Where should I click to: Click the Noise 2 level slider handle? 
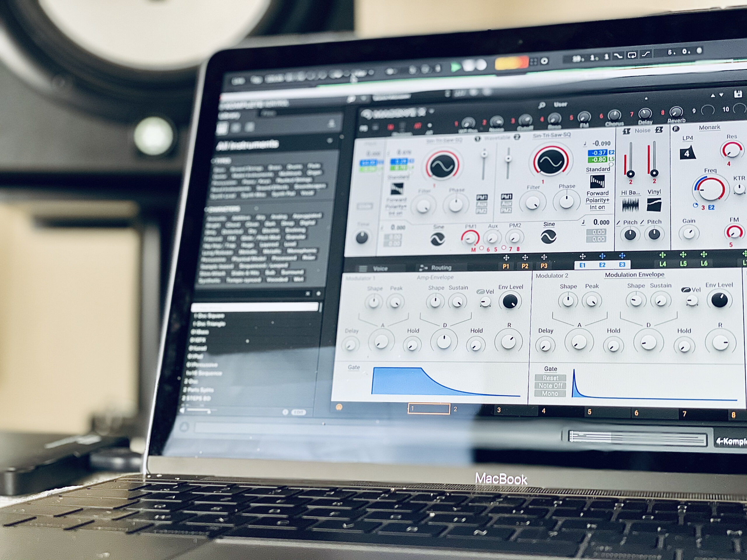(x=654, y=173)
